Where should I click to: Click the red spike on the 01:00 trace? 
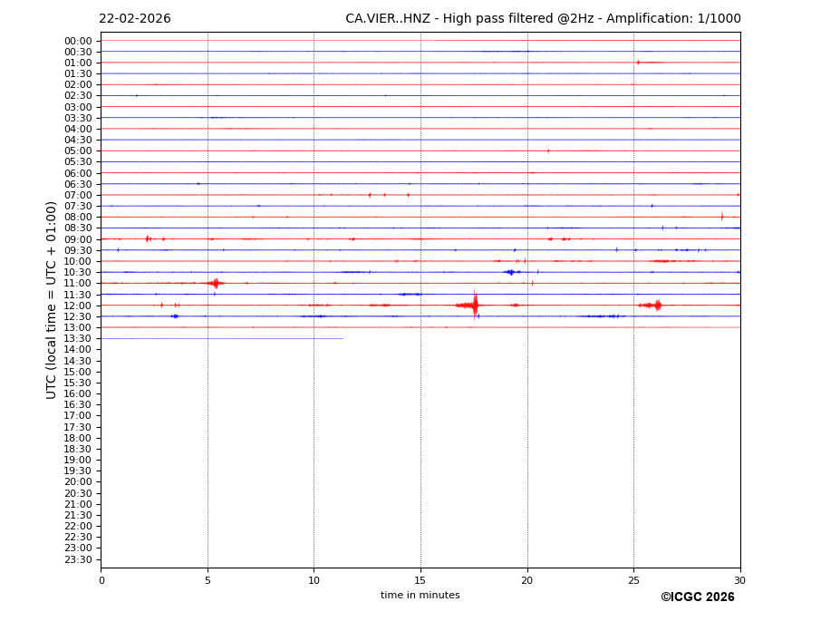click(638, 63)
